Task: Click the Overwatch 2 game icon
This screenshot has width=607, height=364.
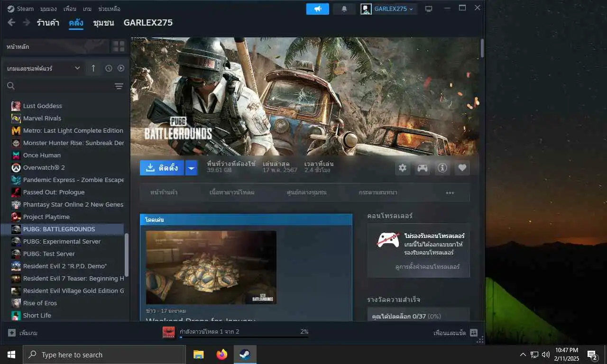Action: (16, 167)
